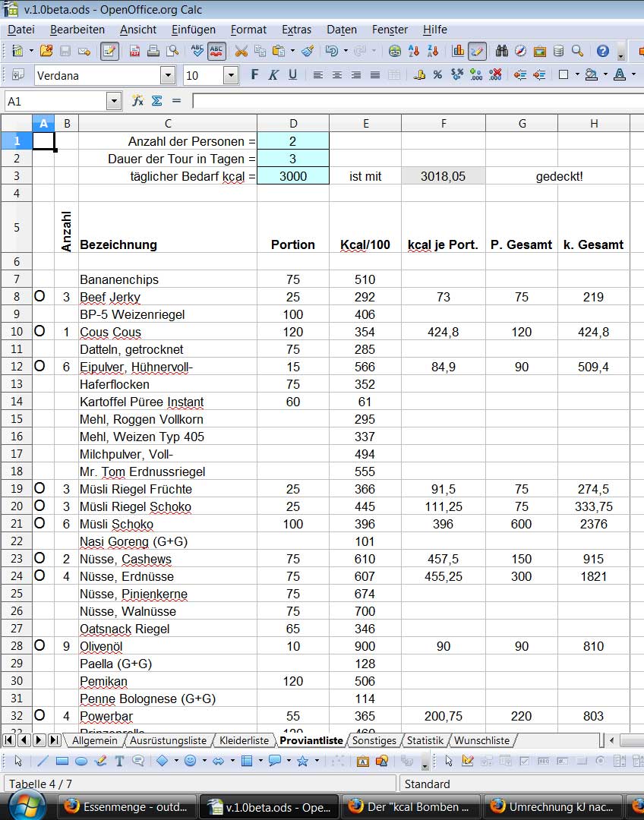This screenshot has height=820, width=644.
Task: Open the font size dropdown
Action: 230,75
